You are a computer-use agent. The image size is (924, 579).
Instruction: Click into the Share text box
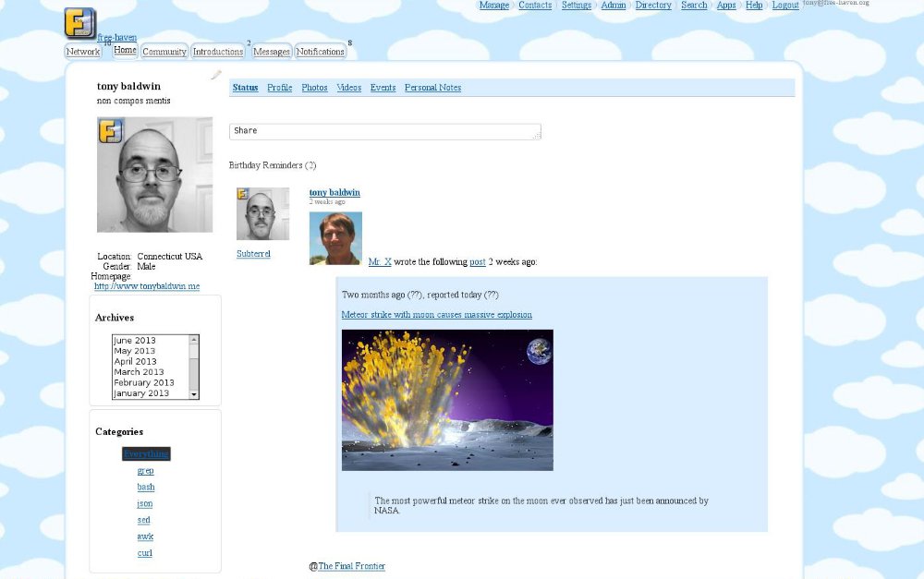(384, 131)
